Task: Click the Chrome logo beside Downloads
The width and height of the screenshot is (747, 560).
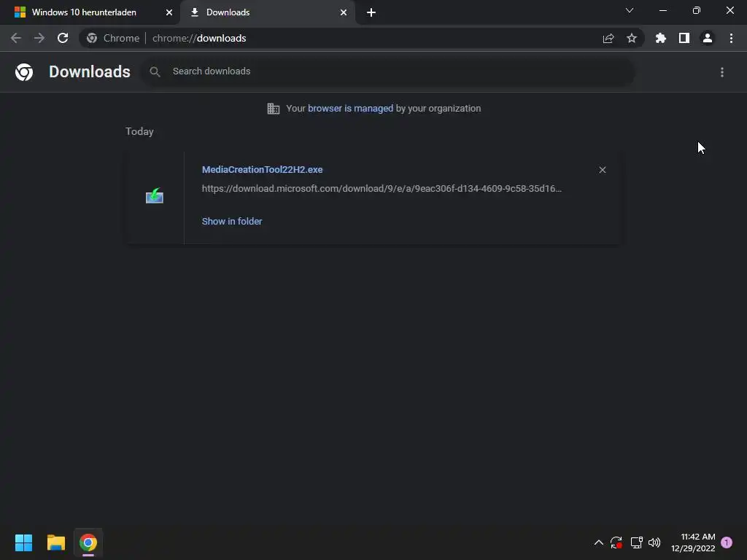Action: (x=24, y=72)
